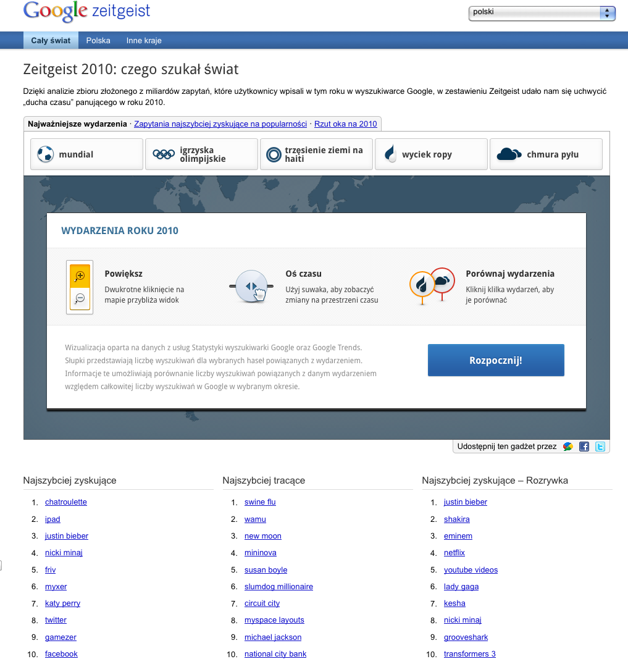Click the orange oil-drop map pin icon
This screenshot has width=628, height=672.
[422, 287]
